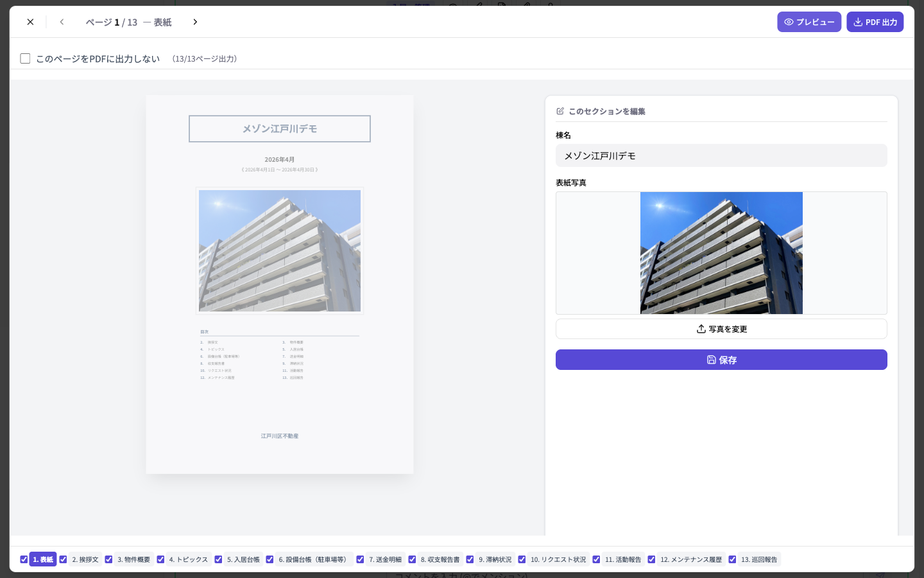Viewport: 924px width, 578px height.
Task: Uncheck the 1. 表紙 checkbox
Action: click(24, 559)
